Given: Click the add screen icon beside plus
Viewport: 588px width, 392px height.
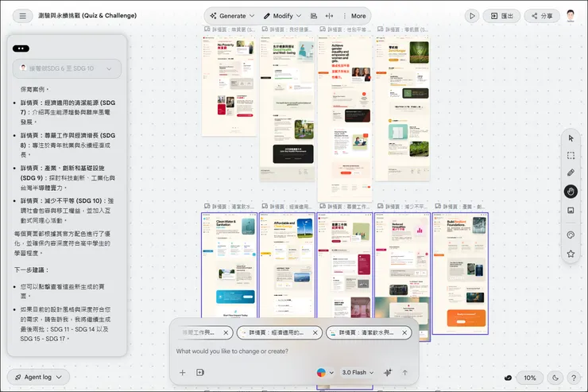Looking at the screenshot, I should point(200,372).
